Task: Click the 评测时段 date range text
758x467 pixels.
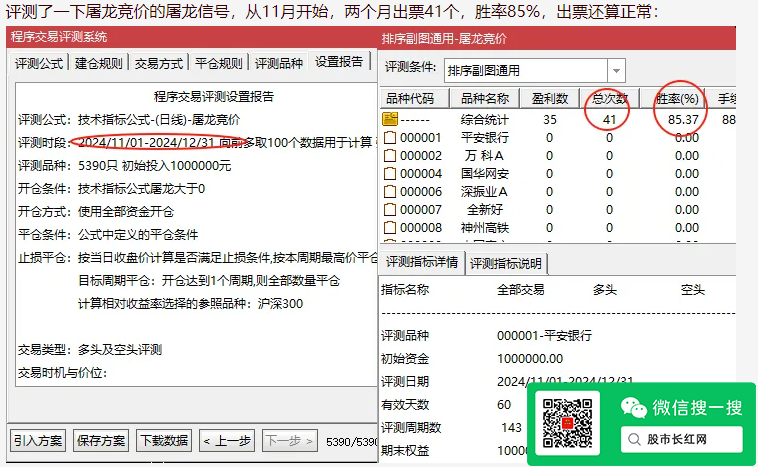Action: pos(146,142)
